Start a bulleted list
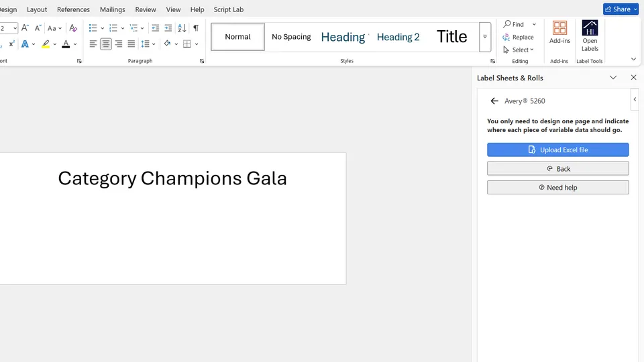 93,28
